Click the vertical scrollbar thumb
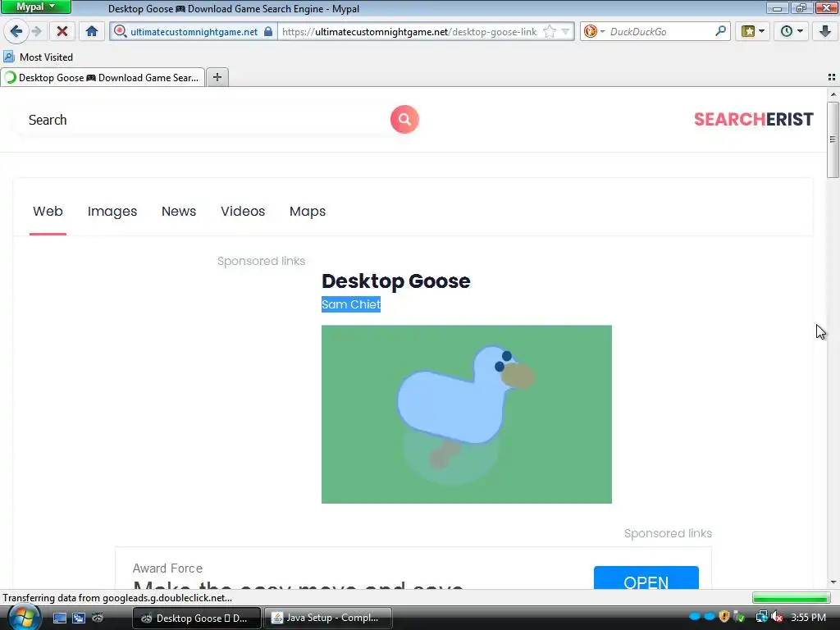 click(x=833, y=139)
